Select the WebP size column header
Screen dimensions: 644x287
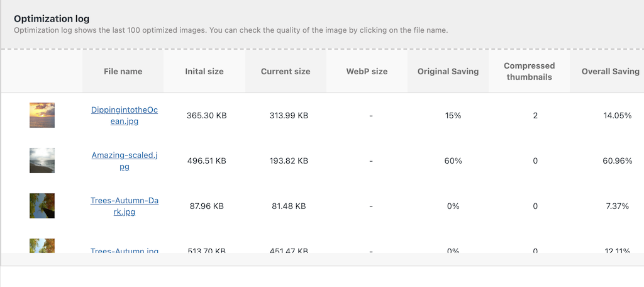[367, 71]
